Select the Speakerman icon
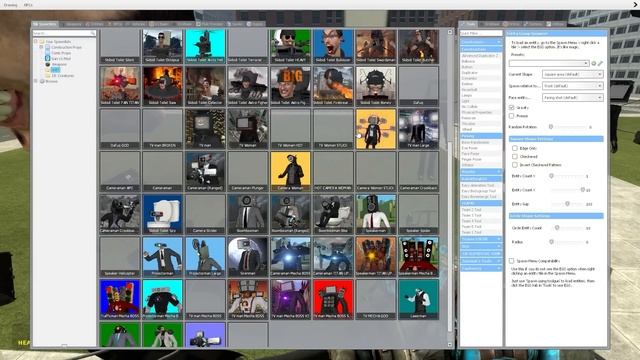Screen dimensions: 640x360 [376, 214]
